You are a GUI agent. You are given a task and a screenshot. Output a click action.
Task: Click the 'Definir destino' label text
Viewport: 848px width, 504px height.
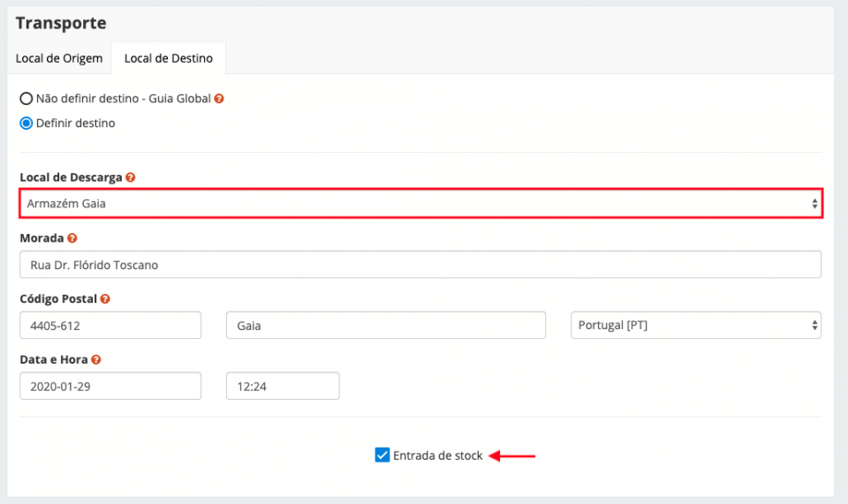point(76,123)
